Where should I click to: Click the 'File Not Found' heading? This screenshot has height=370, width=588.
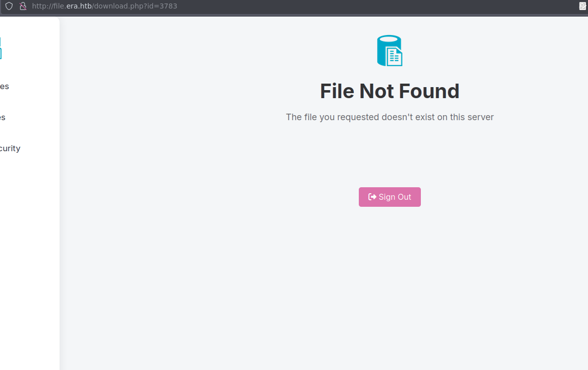click(x=389, y=92)
